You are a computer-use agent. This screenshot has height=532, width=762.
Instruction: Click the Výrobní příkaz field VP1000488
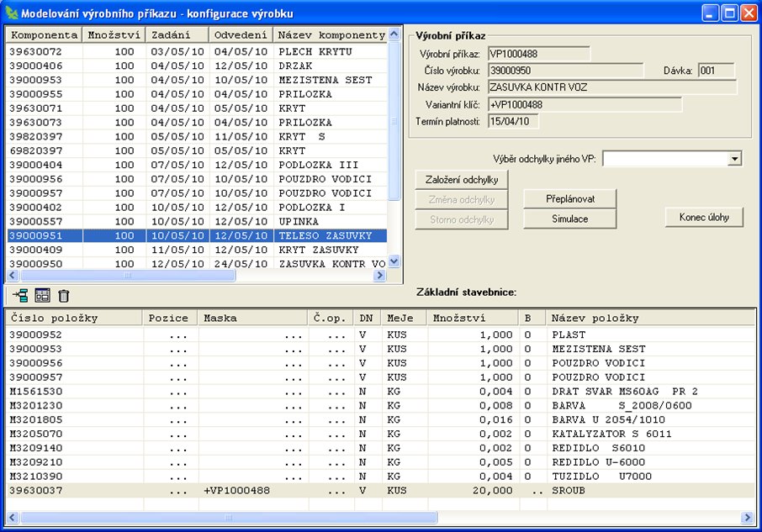[539, 54]
